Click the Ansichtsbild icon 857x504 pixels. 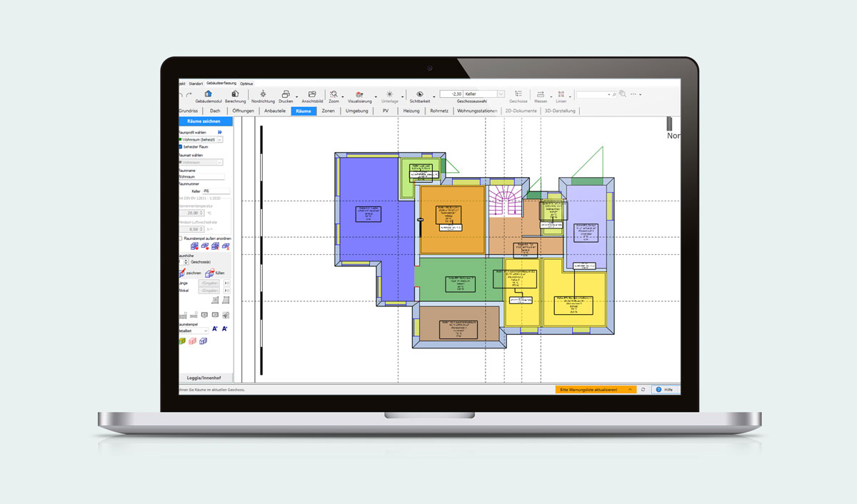312,94
